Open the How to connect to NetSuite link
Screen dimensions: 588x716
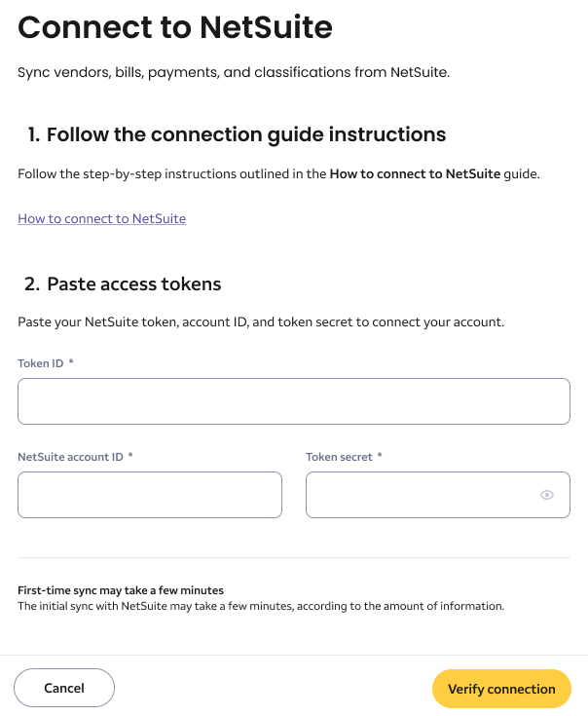point(101,218)
